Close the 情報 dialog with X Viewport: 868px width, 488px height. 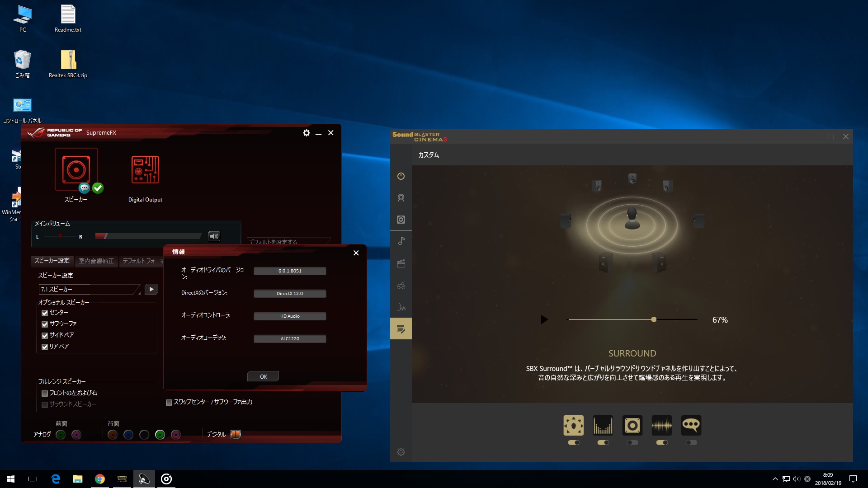click(356, 253)
